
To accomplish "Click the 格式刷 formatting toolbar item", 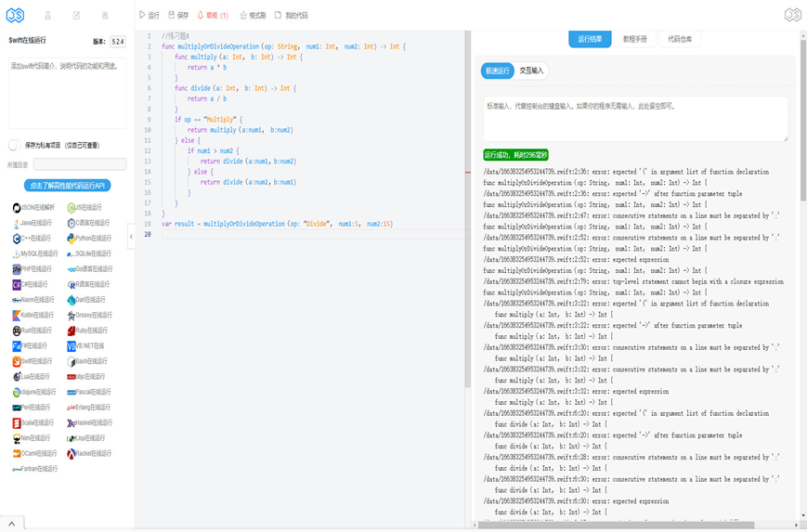I will pos(253,16).
